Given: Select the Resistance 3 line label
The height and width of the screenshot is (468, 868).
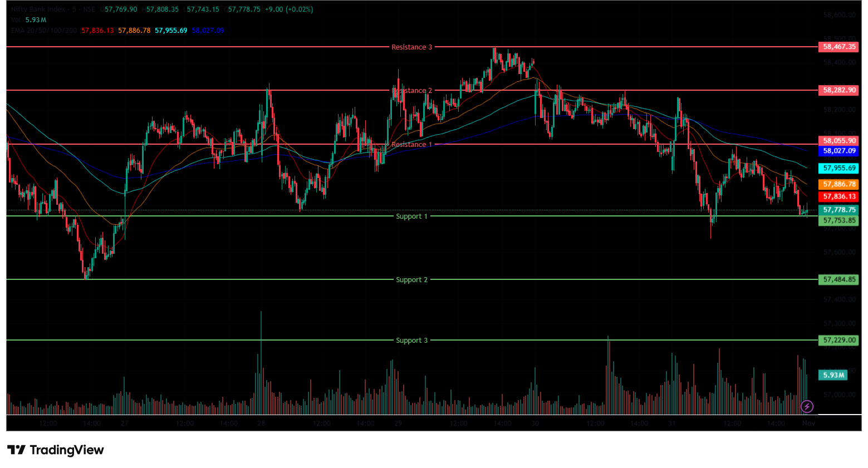Looking at the screenshot, I should 411,47.
